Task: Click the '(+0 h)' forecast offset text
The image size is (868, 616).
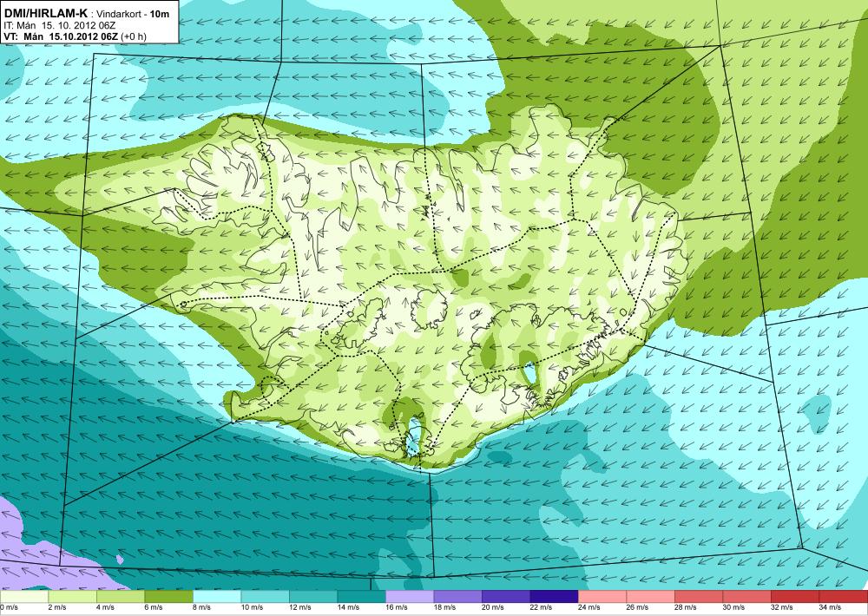Action: [134, 36]
